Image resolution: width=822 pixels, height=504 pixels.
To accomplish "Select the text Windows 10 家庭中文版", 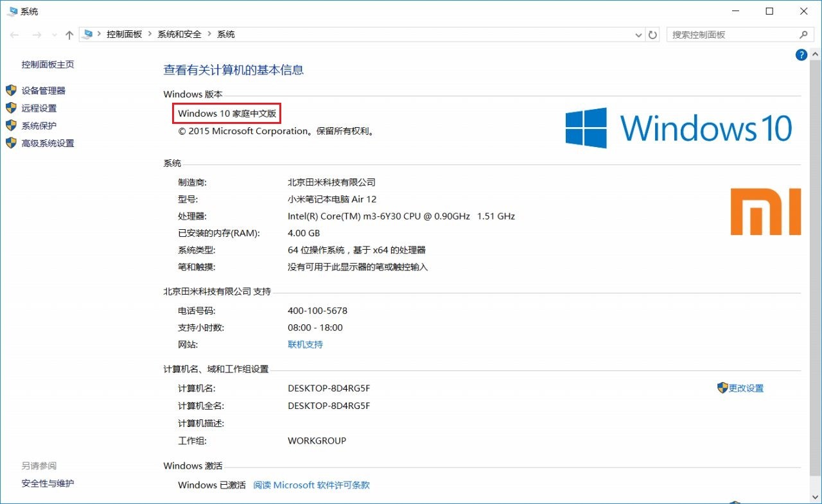I will [x=227, y=114].
